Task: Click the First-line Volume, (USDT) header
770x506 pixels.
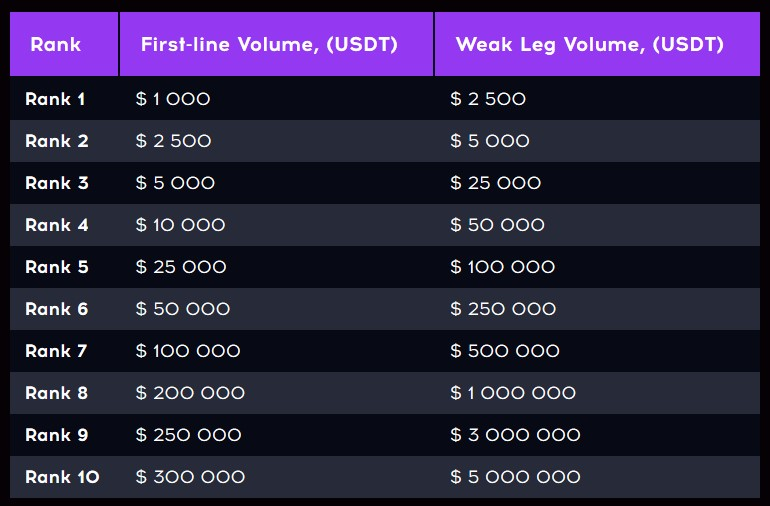Action: [269, 45]
